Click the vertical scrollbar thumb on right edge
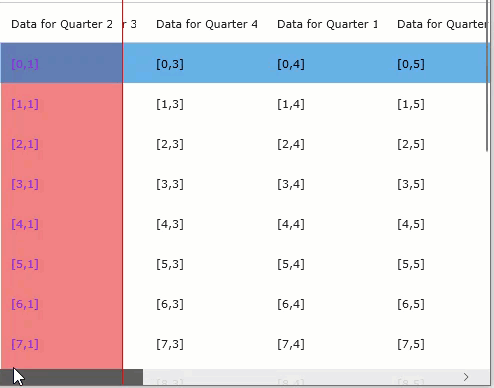Screen dimensions: 494x388 click(x=487, y=77)
